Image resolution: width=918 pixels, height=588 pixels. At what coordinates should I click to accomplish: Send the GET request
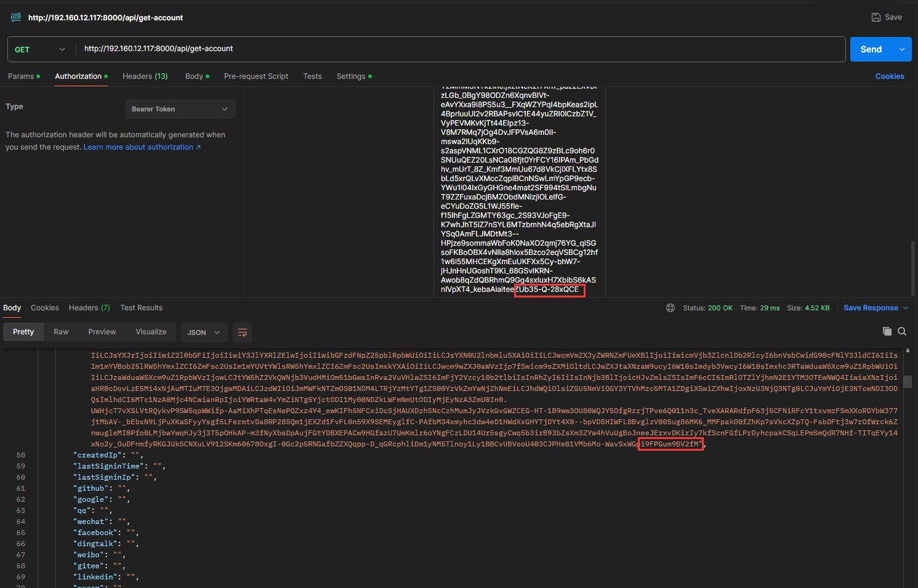[x=871, y=49]
